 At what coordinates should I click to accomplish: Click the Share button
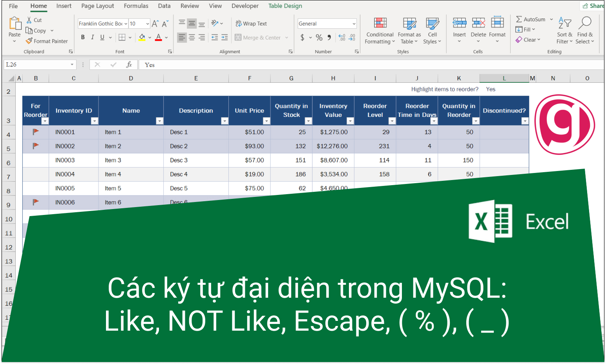(594, 5)
